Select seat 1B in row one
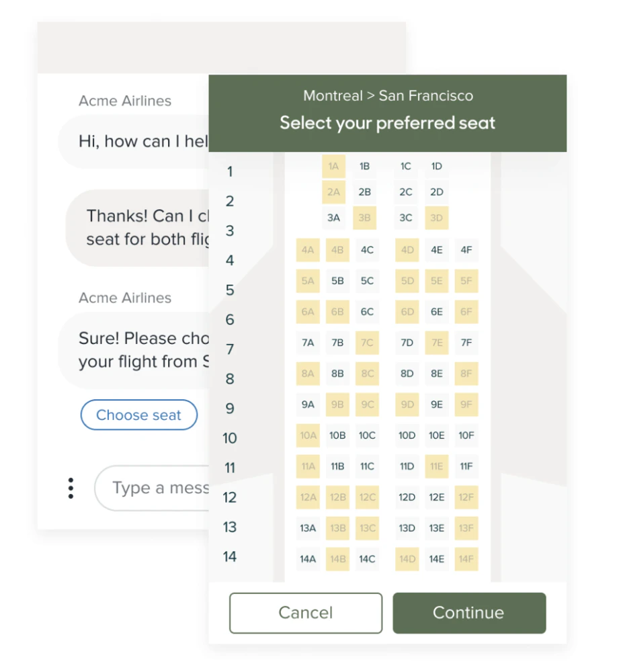Viewport: 617px width, 672px height. coord(365,166)
